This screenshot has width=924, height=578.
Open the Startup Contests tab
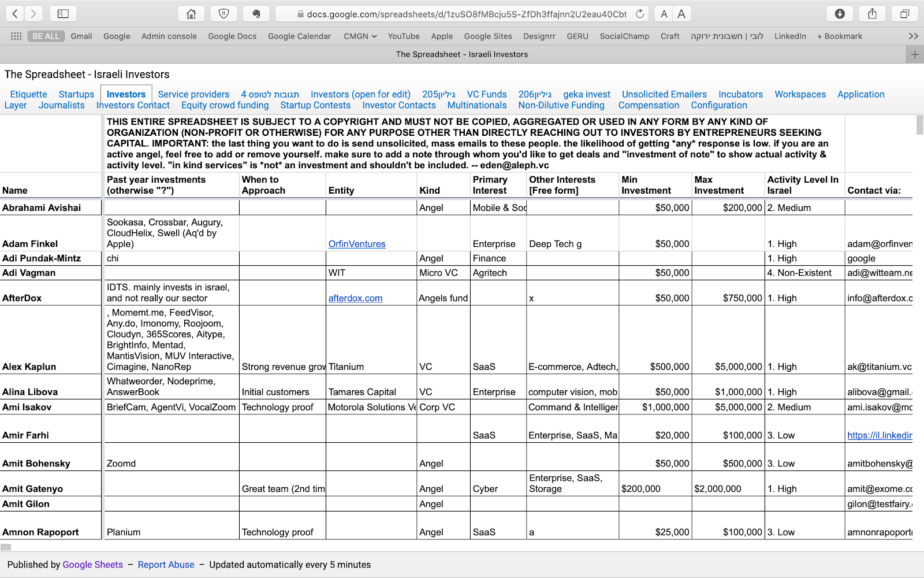tap(315, 105)
